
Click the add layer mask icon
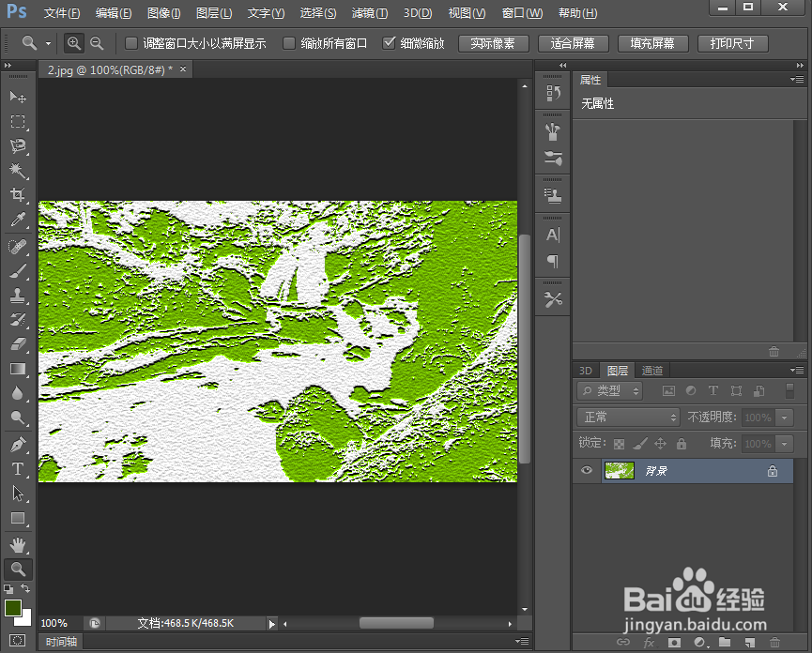pyautogui.click(x=674, y=642)
